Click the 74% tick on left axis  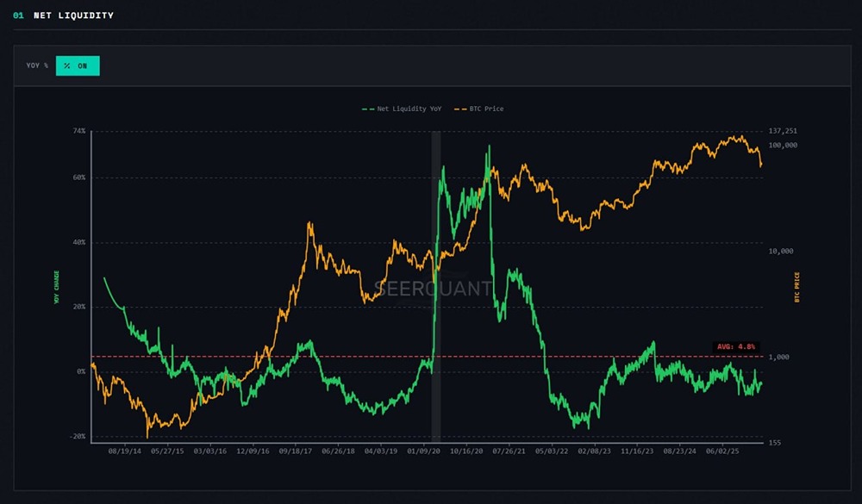coord(78,131)
